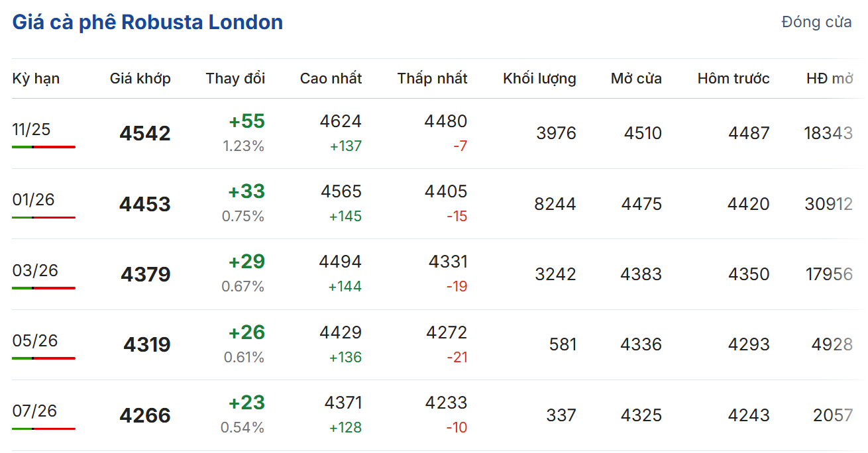Click the 4542 matched price
This screenshot has height=453, width=868.
coord(145,134)
